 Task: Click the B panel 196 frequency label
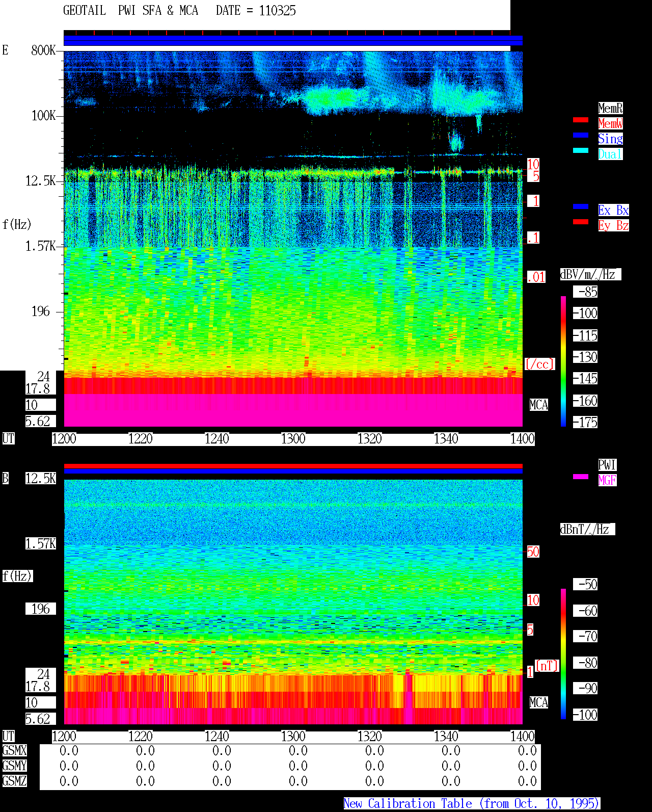tap(41, 609)
